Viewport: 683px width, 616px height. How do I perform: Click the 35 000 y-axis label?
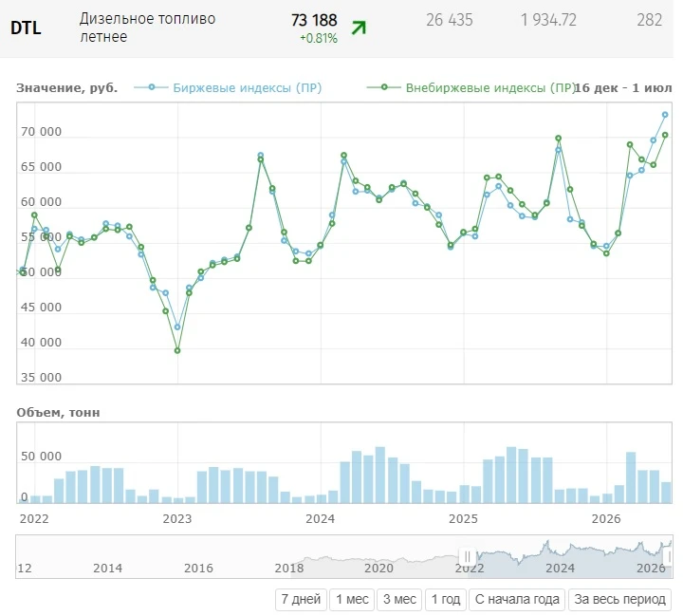[x=41, y=378]
